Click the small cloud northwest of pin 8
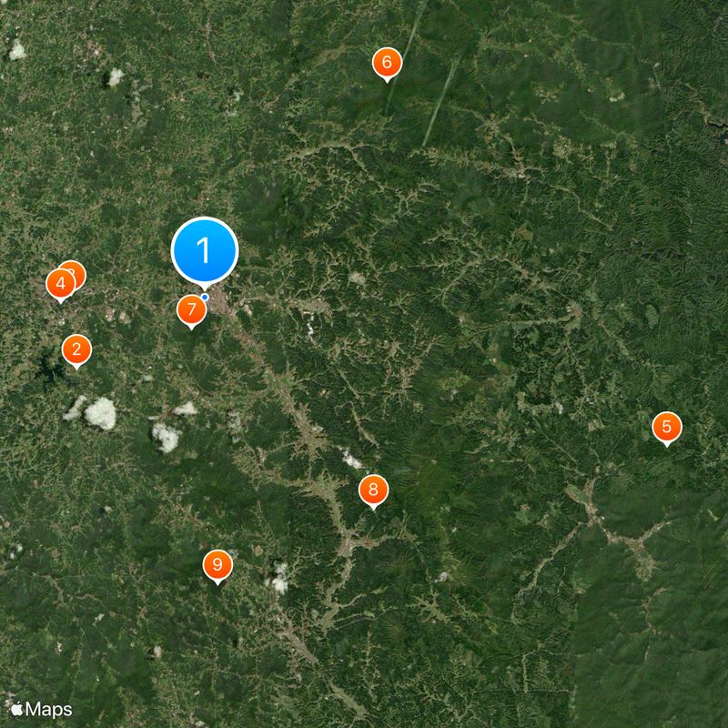The height and width of the screenshot is (728, 728). coord(351,459)
